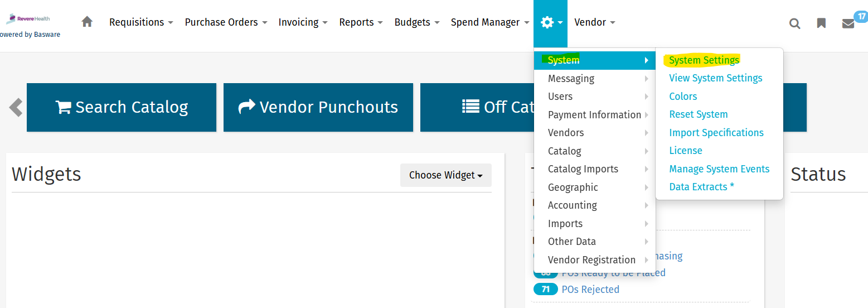Screen dimensions: 868x308
Task: Open the Revere Health logo
Action: point(29,19)
